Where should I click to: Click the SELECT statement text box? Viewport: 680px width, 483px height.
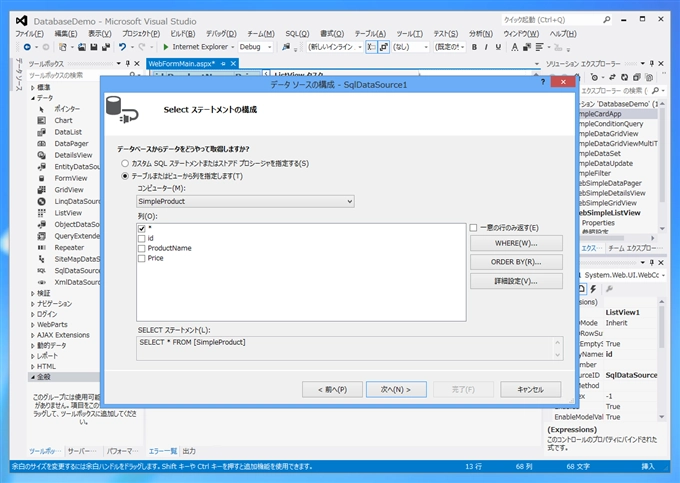click(350, 348)
